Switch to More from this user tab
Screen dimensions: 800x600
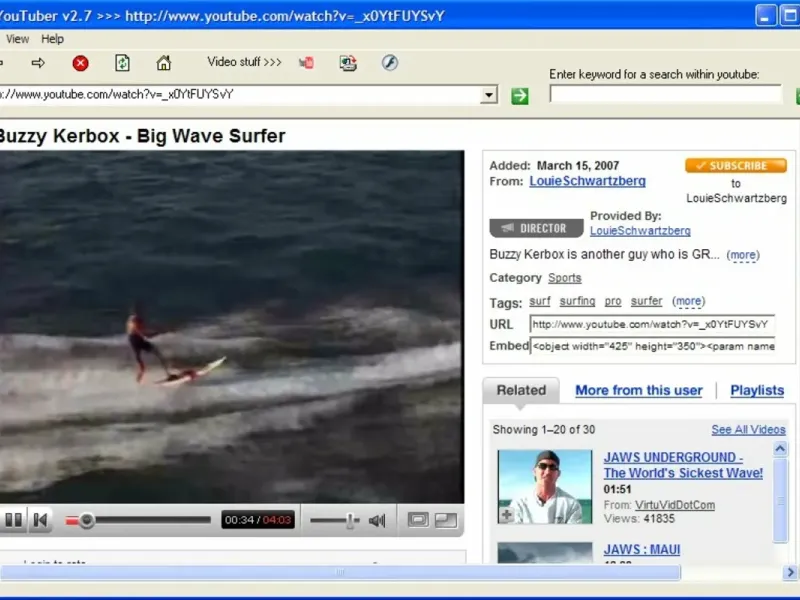tap(639, 390)
